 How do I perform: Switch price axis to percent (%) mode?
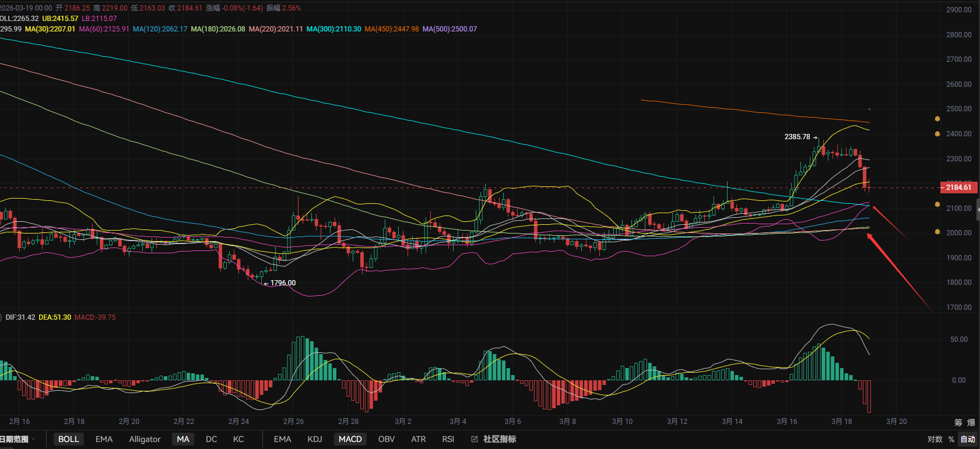point(951,439)
